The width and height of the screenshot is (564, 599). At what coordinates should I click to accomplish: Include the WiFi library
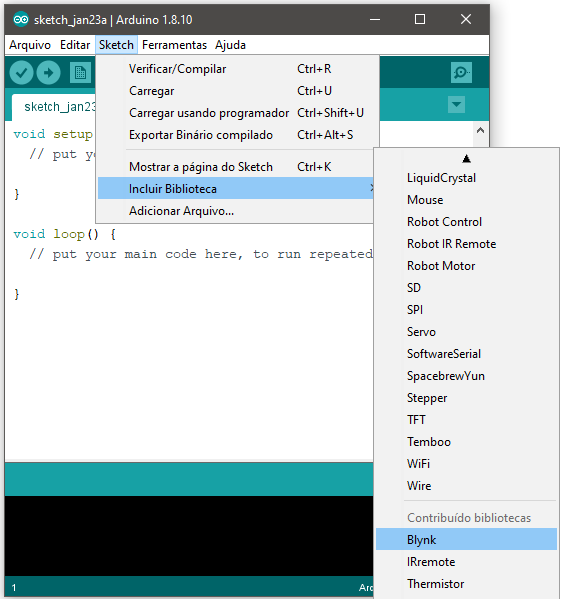[466, 464]
